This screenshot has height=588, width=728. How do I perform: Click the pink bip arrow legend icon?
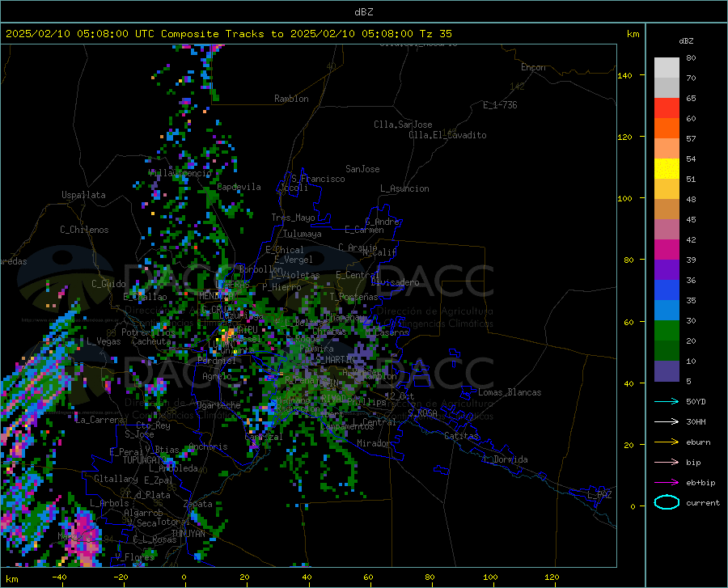(x=667, y=463)
